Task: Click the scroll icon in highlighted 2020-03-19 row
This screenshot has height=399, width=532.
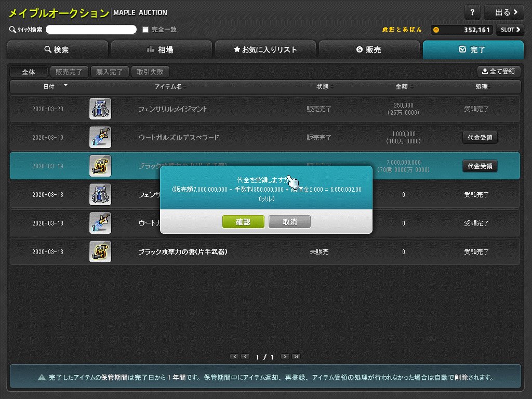Action: pos(100,166)
